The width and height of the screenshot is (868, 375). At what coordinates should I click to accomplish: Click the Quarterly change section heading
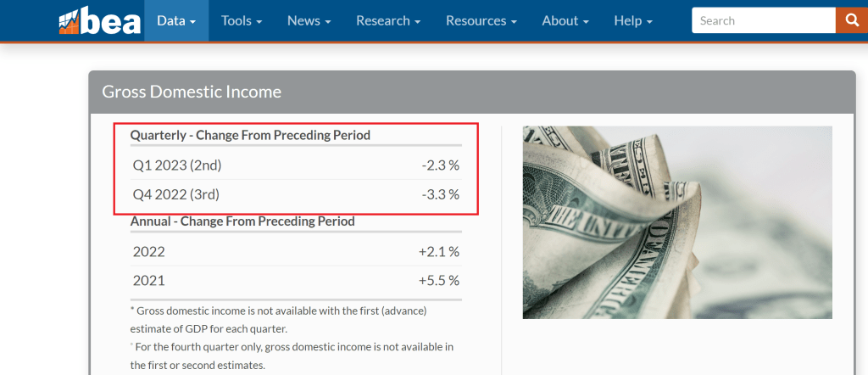point(250,135)
